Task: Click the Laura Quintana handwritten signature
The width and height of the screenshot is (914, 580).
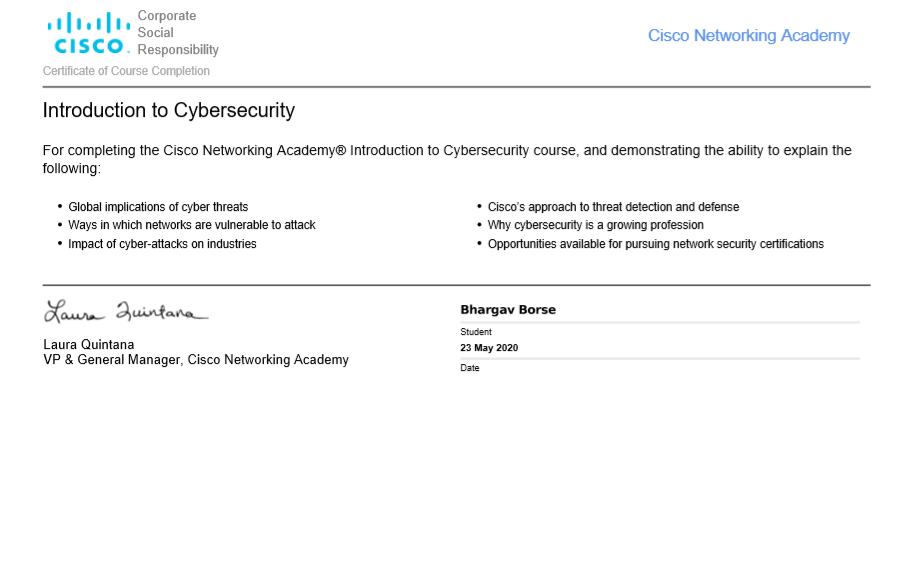Action: click(x=125, y=312)
